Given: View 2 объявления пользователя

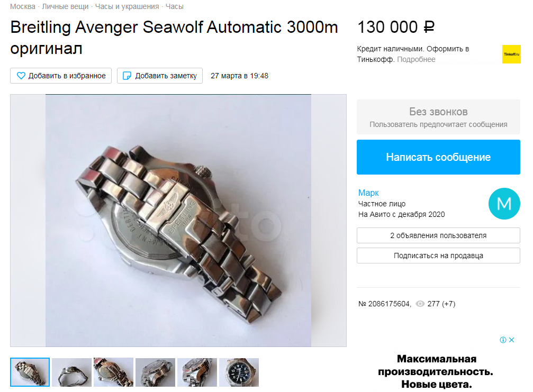Looking at the screenshot, I should (x=438, y=235).
